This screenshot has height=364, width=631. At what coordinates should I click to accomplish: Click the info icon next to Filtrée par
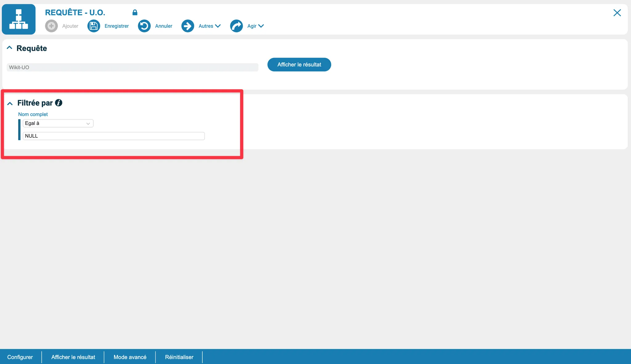[59, 103]
